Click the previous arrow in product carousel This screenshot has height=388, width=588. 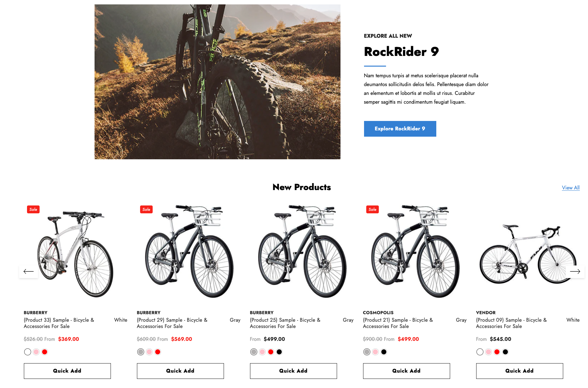(29, 271)
